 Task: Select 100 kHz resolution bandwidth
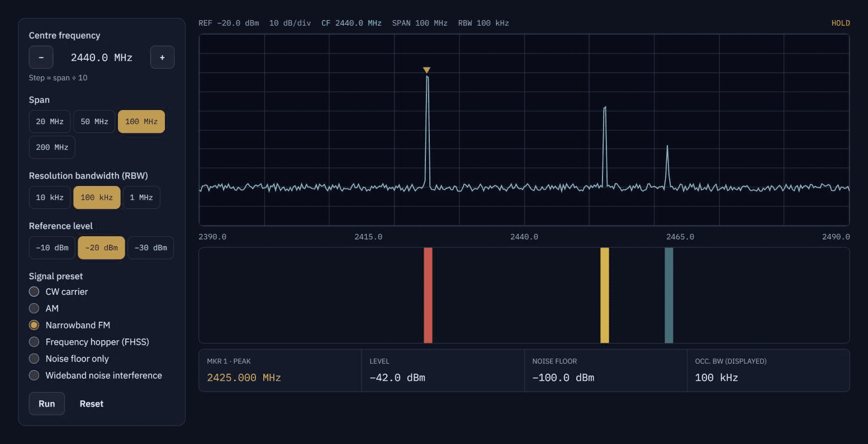[97, 197]
